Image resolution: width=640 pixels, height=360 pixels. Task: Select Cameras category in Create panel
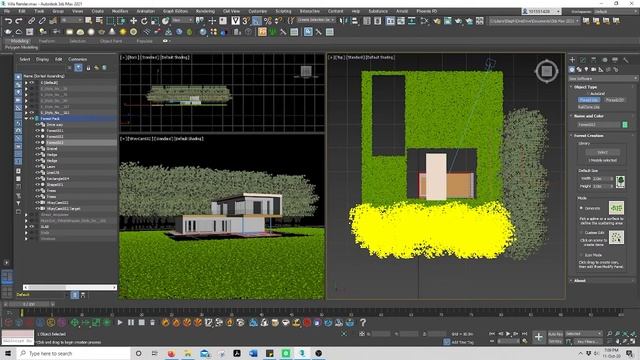pyautogui.click(x=593, y=69)
